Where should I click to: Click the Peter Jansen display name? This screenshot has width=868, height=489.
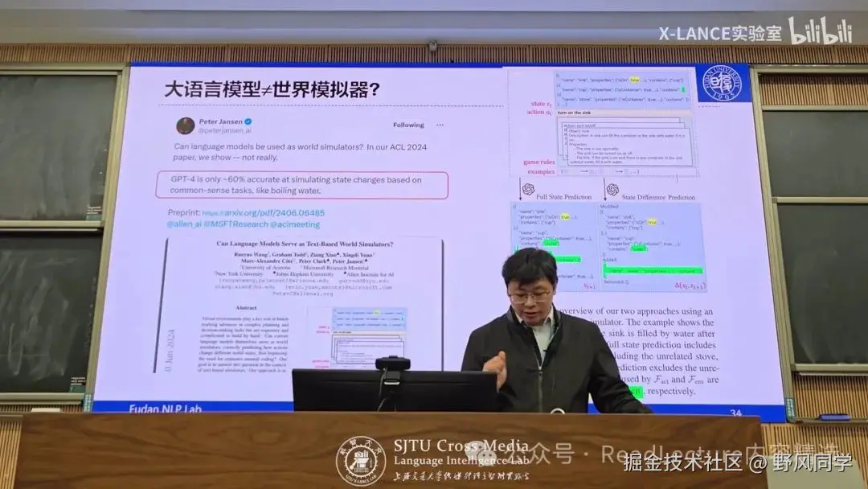pyautogui.click(x=221, y=121)
